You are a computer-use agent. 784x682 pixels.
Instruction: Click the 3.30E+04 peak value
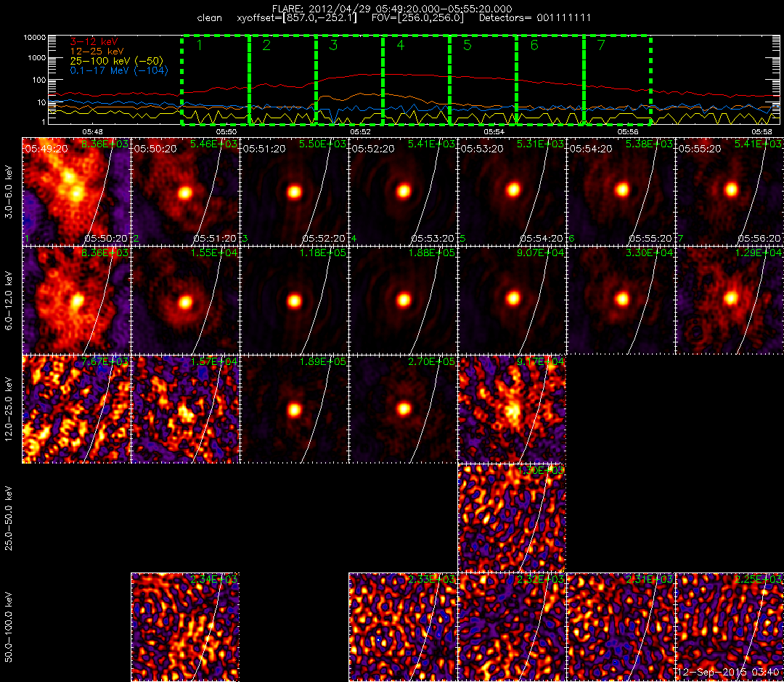[x=649, y=252]
